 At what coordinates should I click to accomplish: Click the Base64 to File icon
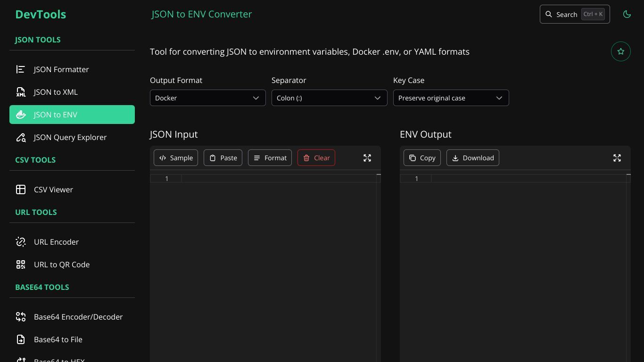pyautogui.click(x=21, y=339)
